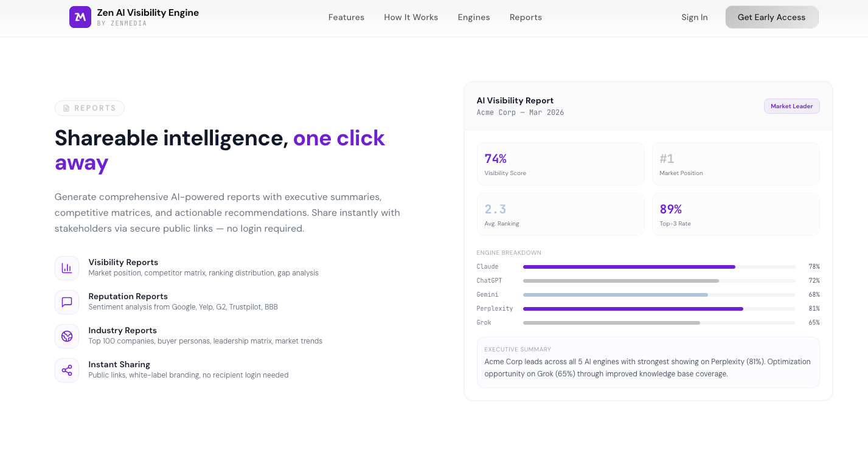The width and height of the screenshot is (868, 470).
Task: Click the BY ZENMEDIA subtitle
Action: [x=122, y=24]
